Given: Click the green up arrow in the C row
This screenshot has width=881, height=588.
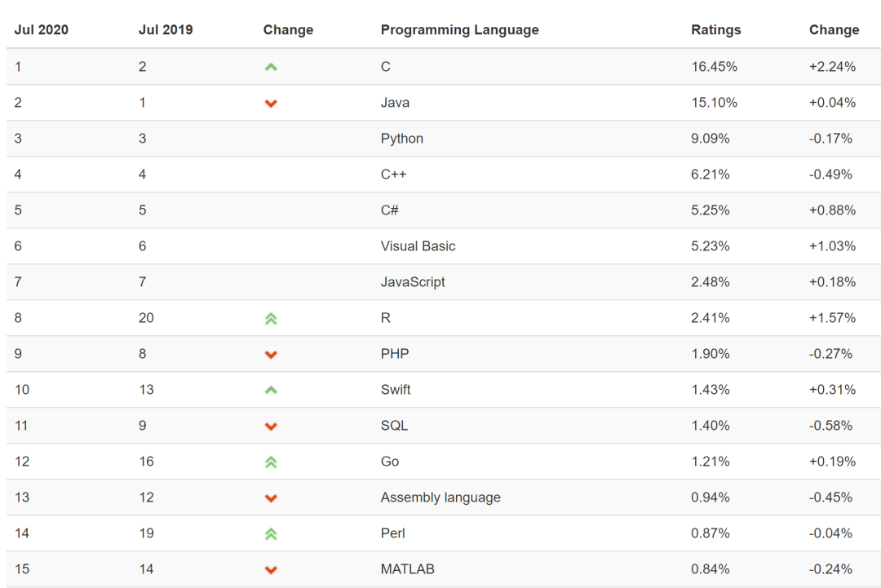Looking at the screenshot, I should click(271, 68).
